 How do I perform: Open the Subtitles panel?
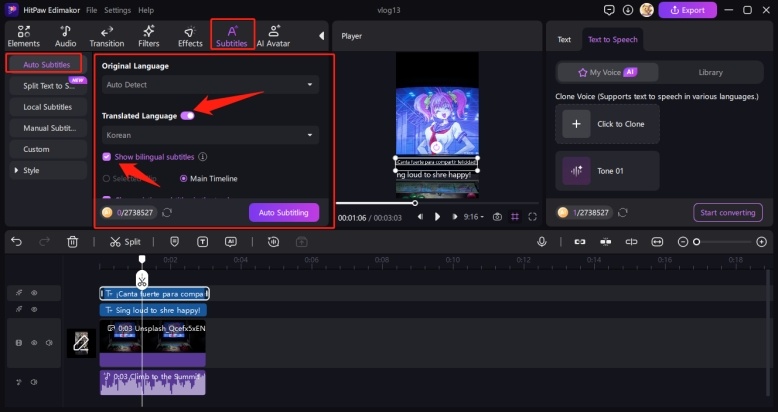point(232,36)
